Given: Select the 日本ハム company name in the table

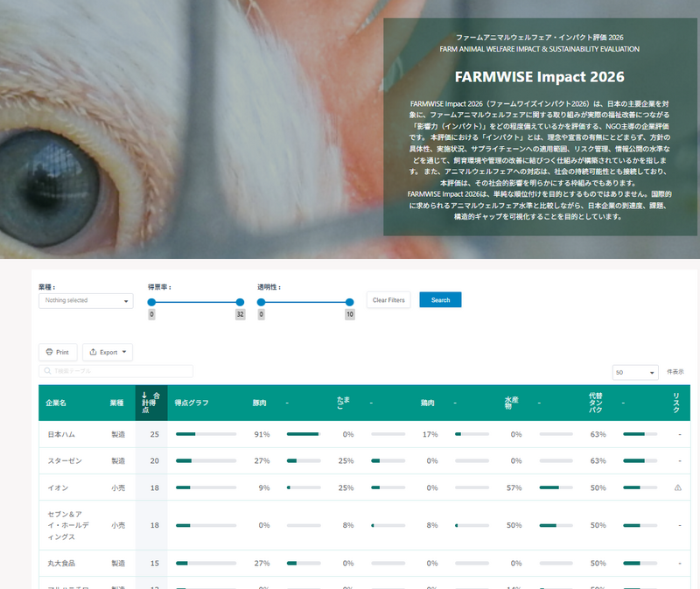Looking at the screenshot, I should (60, 434).
